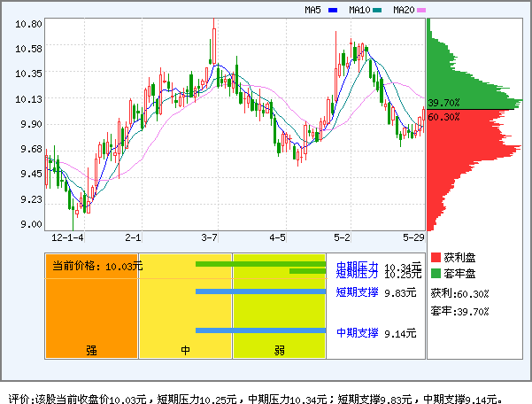532x404 pixels.
Task: Click the blue short-term support bar
Action: (x=260, y=291)
